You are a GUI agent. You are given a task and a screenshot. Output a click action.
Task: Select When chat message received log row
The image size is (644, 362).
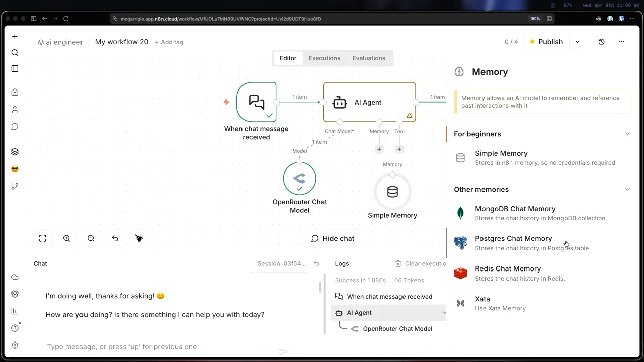click(388, 297)
